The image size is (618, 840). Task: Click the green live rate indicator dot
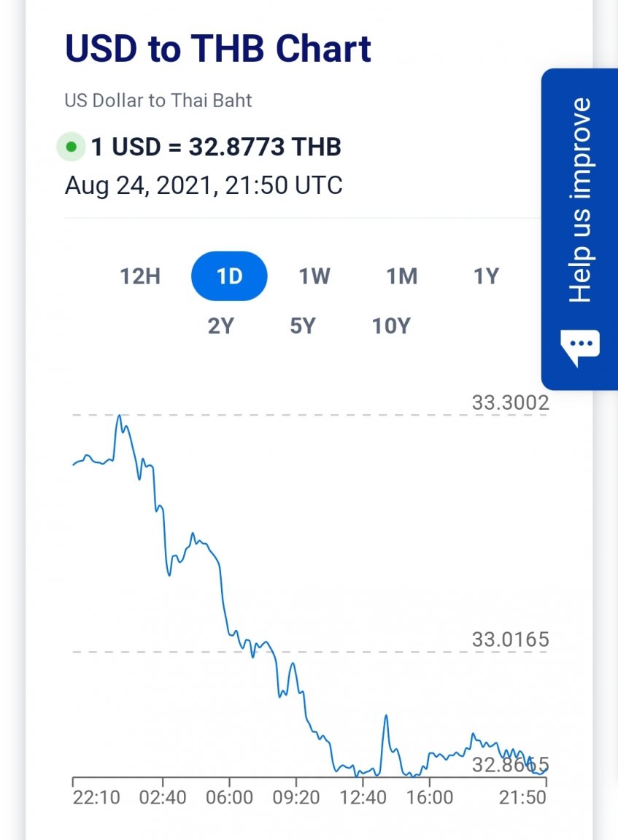tap(71, 147)
